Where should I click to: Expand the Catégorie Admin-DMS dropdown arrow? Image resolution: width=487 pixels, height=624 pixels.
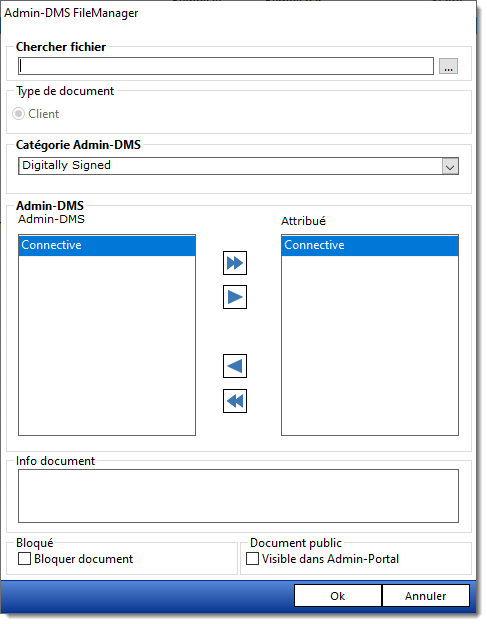click(450, 166)
